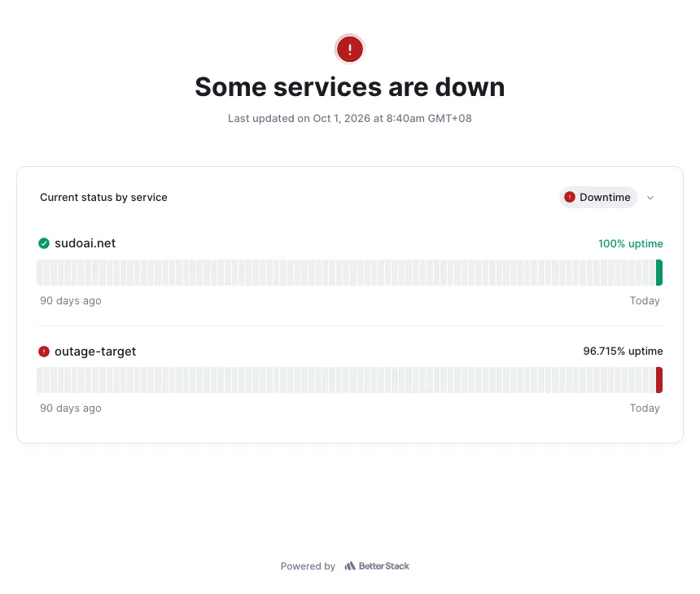Click the red dot in the Downtime badge
Image resolution: width=700 pixels, height=594 pixels.
point(569,197)
